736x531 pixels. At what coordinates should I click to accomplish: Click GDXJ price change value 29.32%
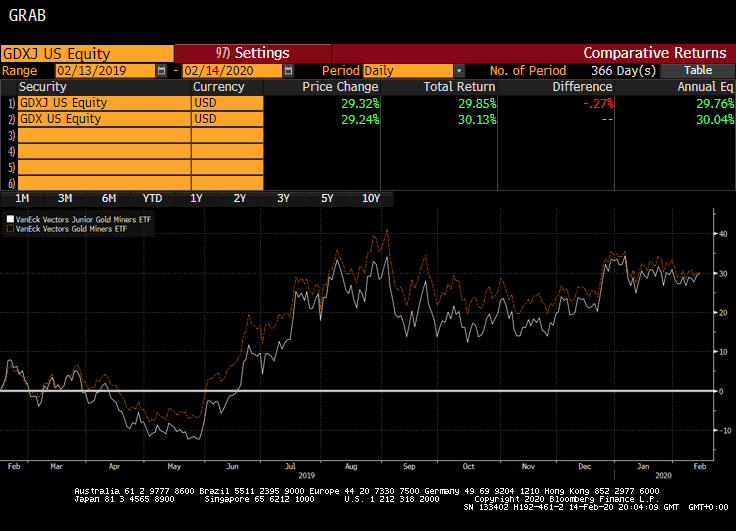point(360,103)
